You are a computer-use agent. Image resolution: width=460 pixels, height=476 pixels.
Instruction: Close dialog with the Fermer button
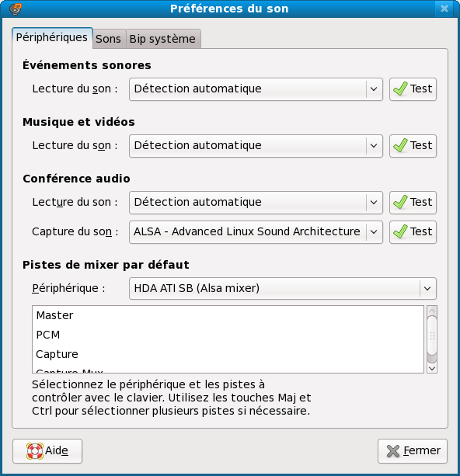point(413,451)
